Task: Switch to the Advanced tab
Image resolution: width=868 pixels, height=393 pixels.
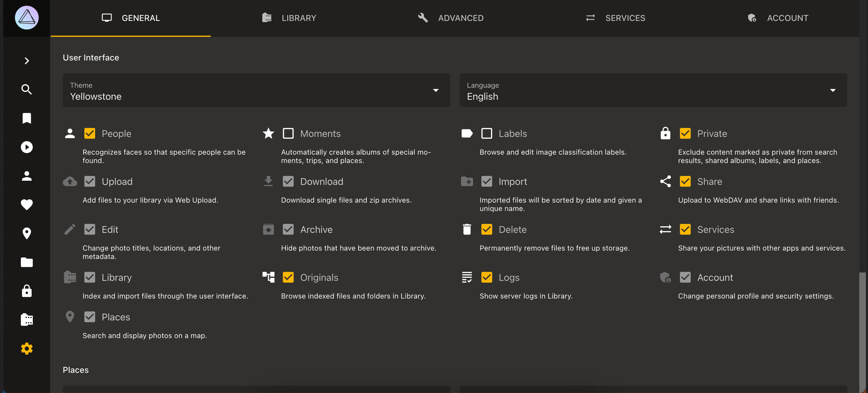Action: point(451,18)
